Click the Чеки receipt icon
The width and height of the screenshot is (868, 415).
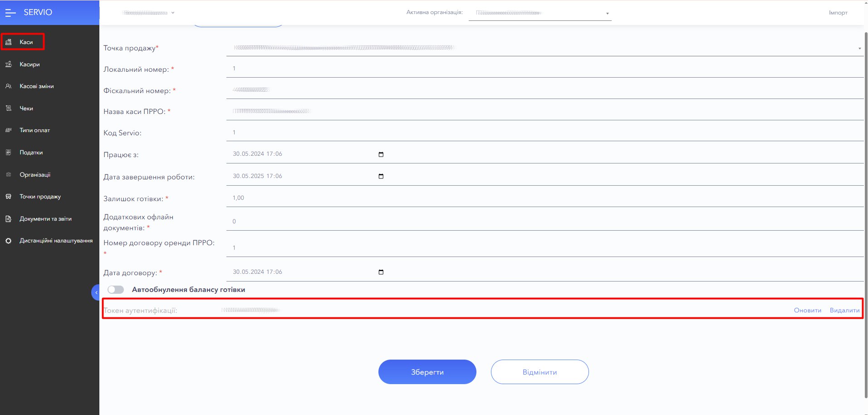tap(8, 109)
